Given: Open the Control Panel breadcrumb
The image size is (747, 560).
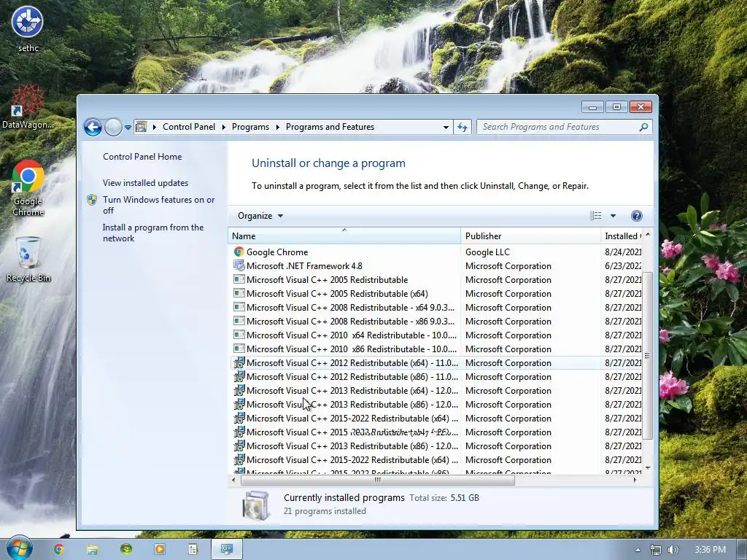Looking at the screenshot, I should click(x=189, y=127).
